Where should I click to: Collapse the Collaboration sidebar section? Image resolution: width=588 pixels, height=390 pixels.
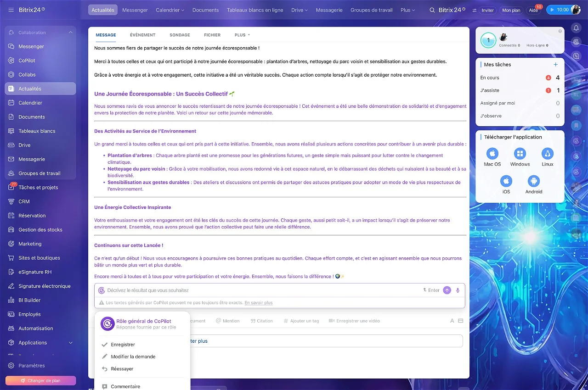click(x=70, y=33)
